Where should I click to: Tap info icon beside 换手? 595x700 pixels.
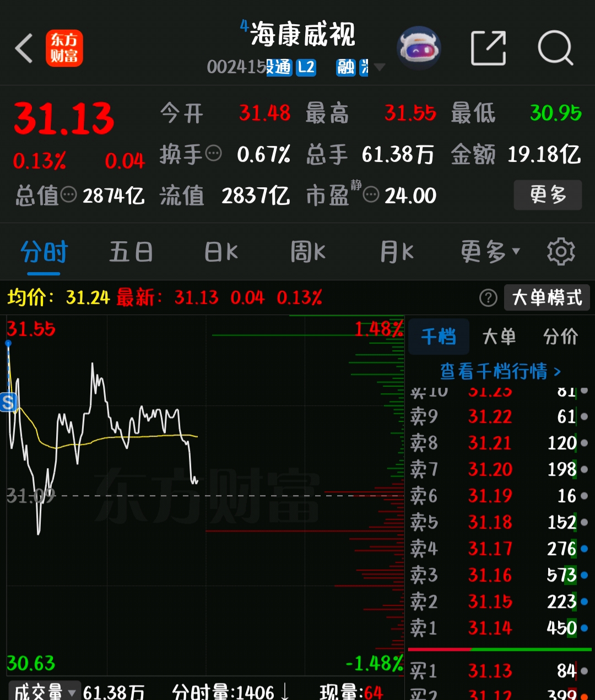pyautogui.click(x=213, y=153)
